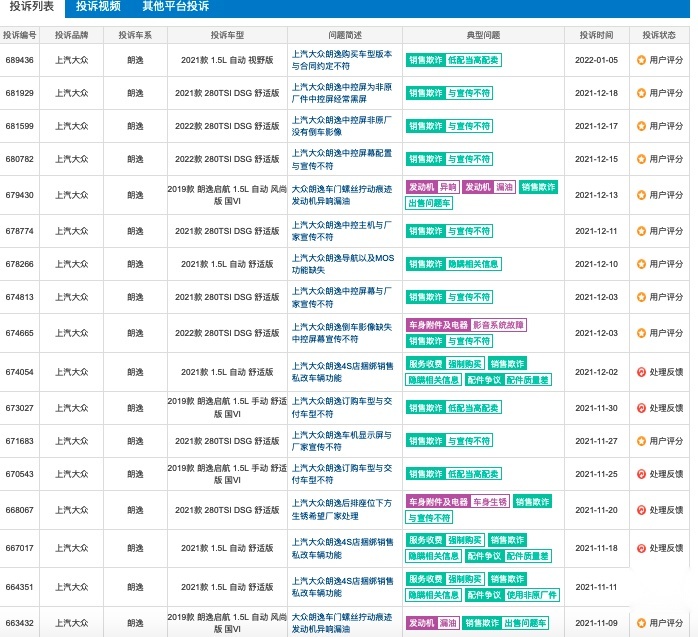Screen dimensions: 698x637
Task: Click 与宣传不符 tag in row 681929
Action: (x=469, y=93)
